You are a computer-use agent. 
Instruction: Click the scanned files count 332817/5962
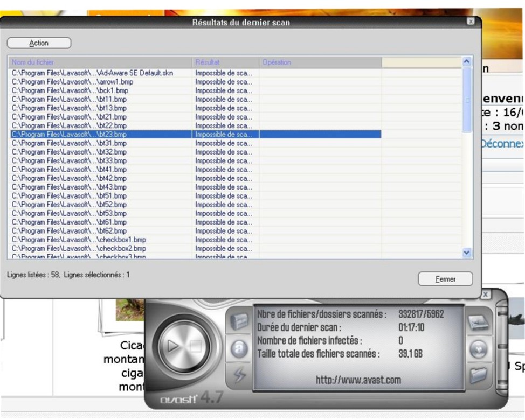tap(421, 314)
